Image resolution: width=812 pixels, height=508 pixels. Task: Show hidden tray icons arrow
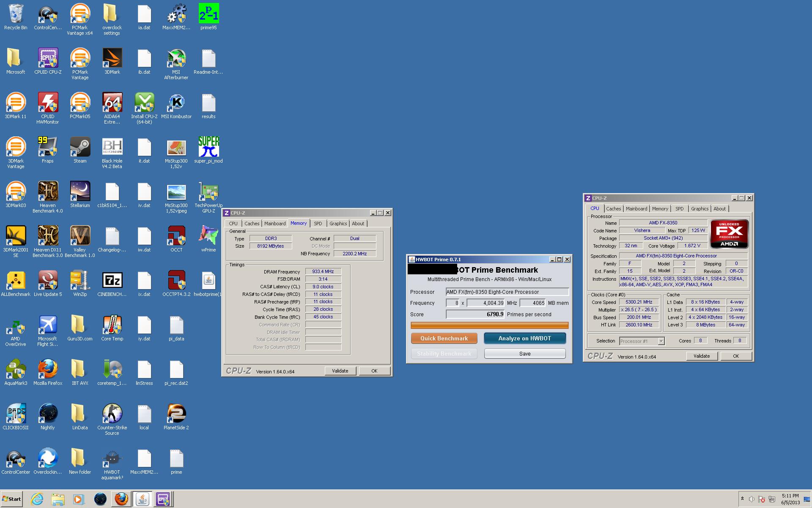pyautogui.click(x=742, y=499)
